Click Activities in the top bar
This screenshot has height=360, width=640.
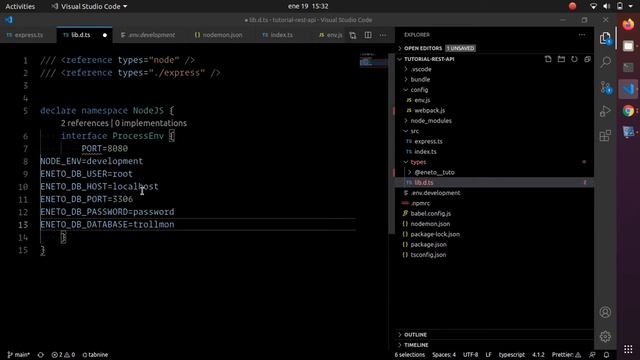[x=20, y=7]
